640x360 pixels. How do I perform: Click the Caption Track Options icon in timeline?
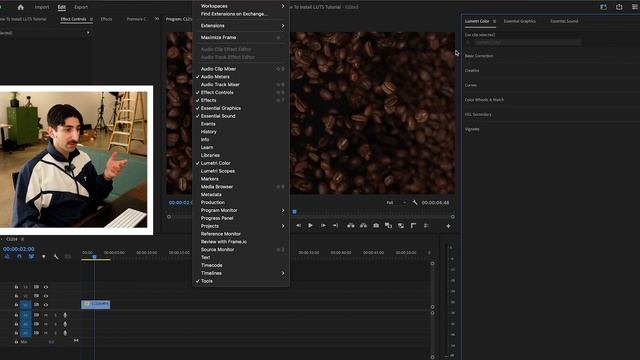(x=68, y=257)
